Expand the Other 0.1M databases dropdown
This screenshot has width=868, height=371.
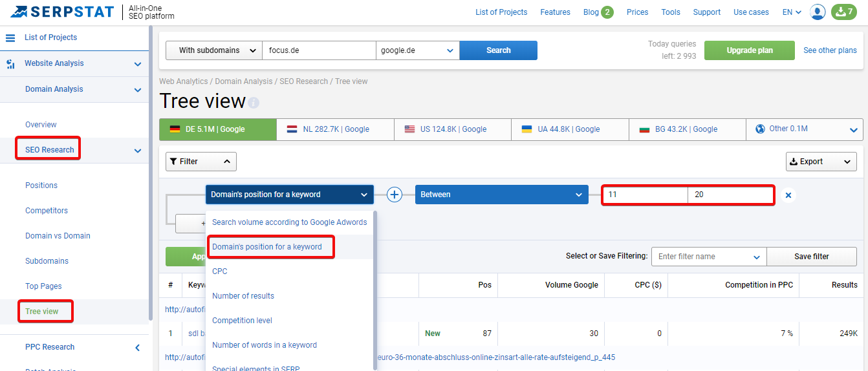853,130
